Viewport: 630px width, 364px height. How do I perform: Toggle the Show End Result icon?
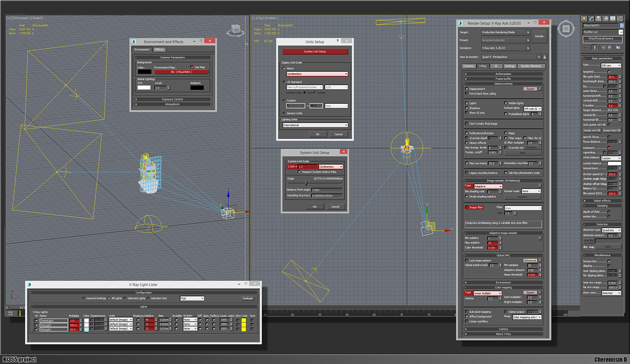click(x=595, y=47)
